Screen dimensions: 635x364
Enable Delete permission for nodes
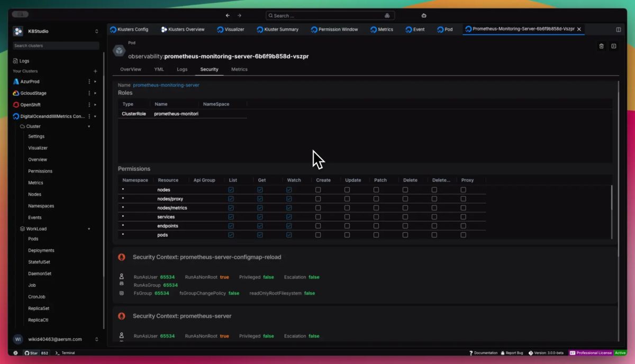click(x=405, y=189)
